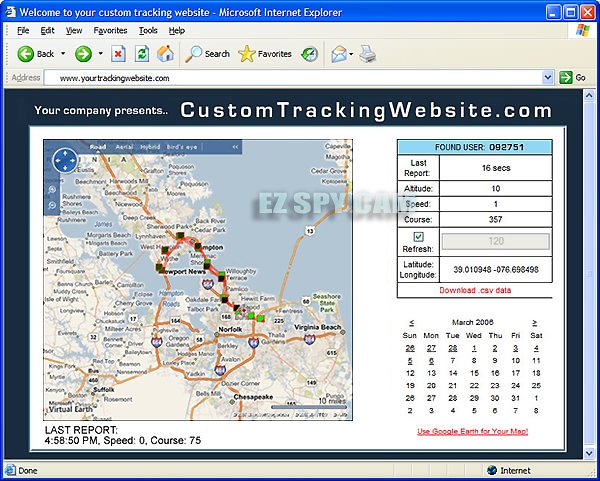The height and width of the screenshot is (481, 600).
Task: Open Back history dropdown arrow
Action: click(x=63, y=54)
